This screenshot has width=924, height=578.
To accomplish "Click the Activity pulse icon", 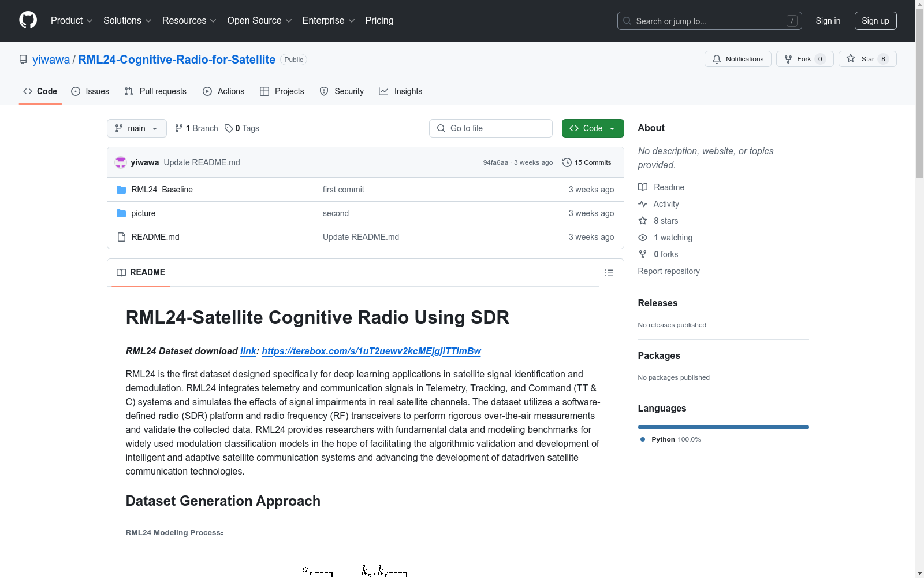I will coord(643,204).
